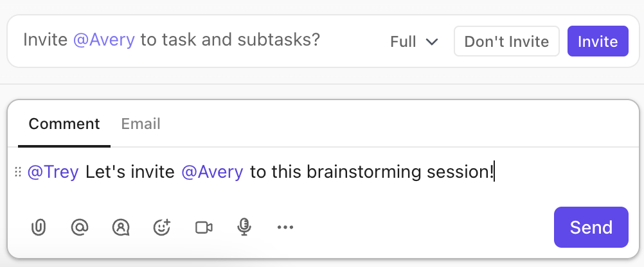644x267 pixels.
Task: Click the microphone voice clip icon
Action: click(244, 227)
